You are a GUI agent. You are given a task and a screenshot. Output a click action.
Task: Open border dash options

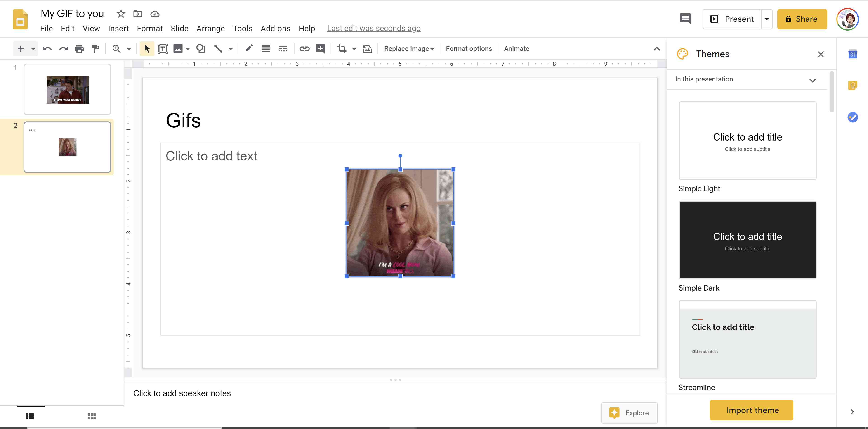(x=283, y=49)
